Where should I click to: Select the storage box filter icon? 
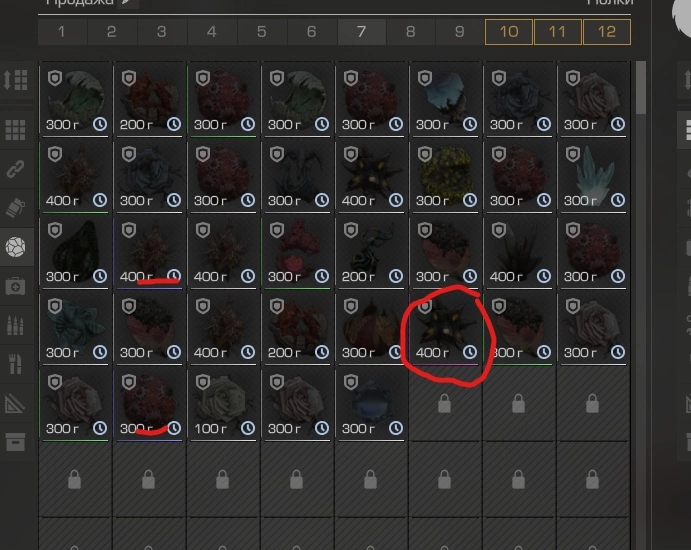click(15, 442)
